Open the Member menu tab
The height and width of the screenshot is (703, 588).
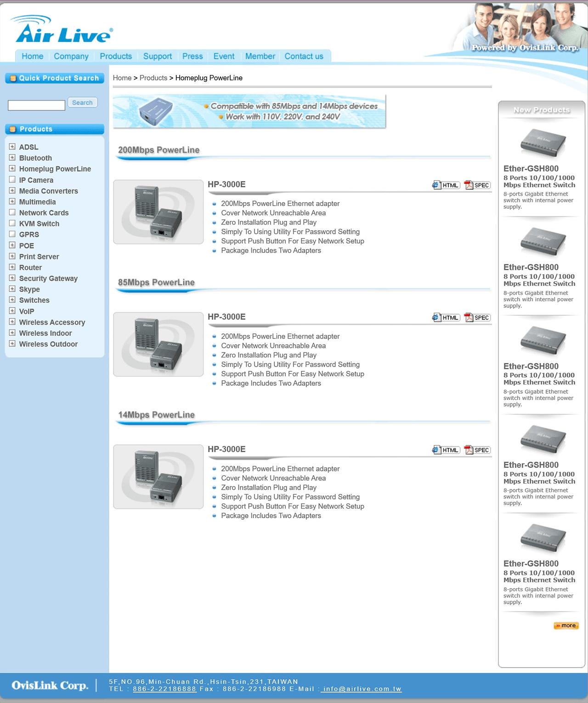(260, 56)
